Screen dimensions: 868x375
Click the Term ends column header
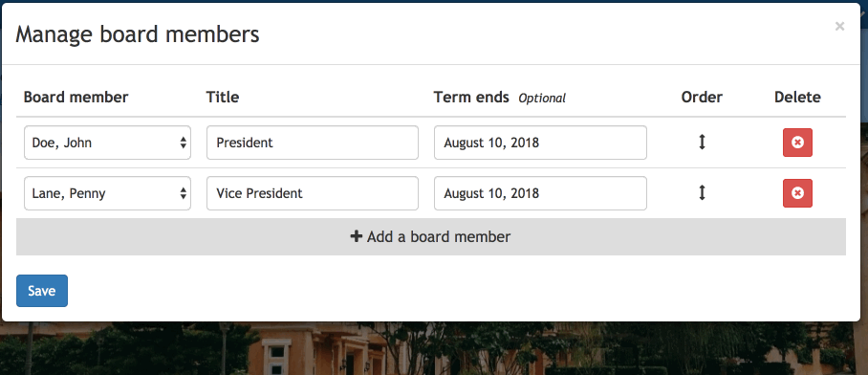tap(471, 97)
